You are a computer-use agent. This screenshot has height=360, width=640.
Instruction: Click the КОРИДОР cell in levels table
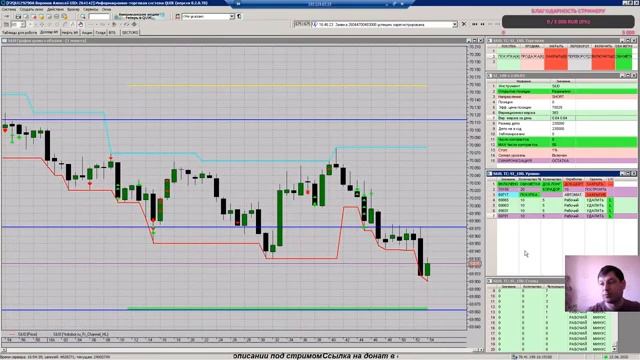[551, 189]
